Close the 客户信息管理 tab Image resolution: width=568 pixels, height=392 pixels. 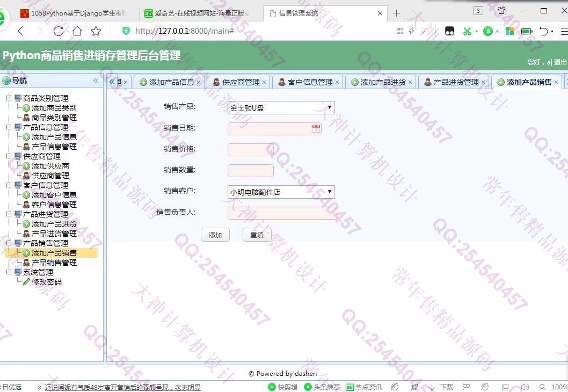coord(337,82)
